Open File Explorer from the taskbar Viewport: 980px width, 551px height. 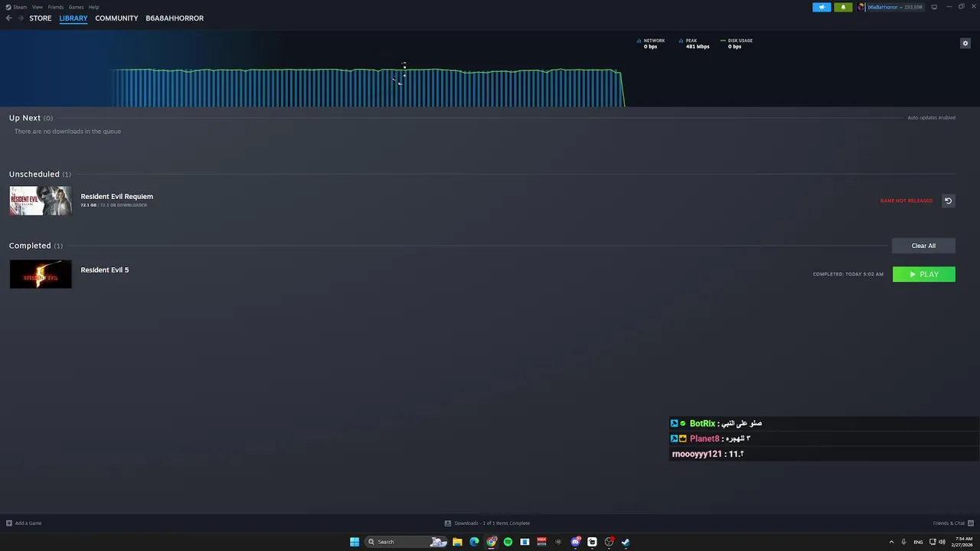(457, 542)
